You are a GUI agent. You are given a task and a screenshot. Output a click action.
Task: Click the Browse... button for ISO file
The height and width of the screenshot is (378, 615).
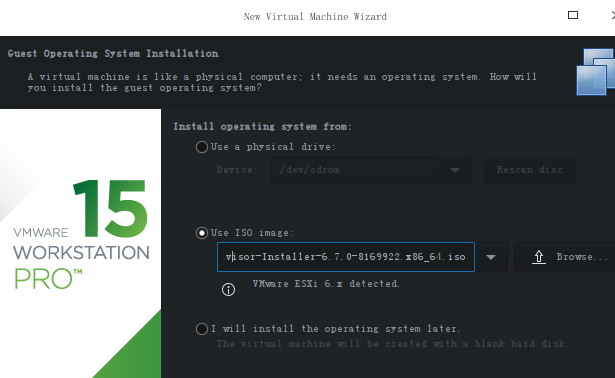[x=565, y=257]
